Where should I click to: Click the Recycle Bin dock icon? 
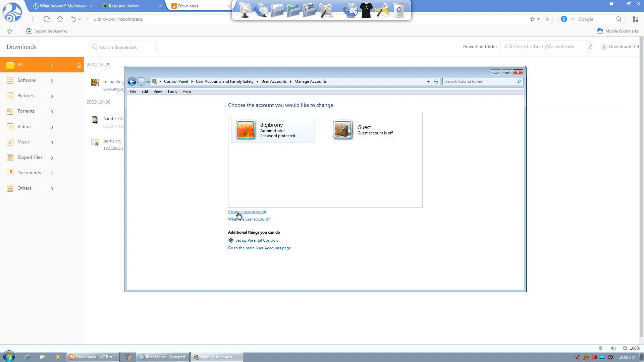pos(398,10)
